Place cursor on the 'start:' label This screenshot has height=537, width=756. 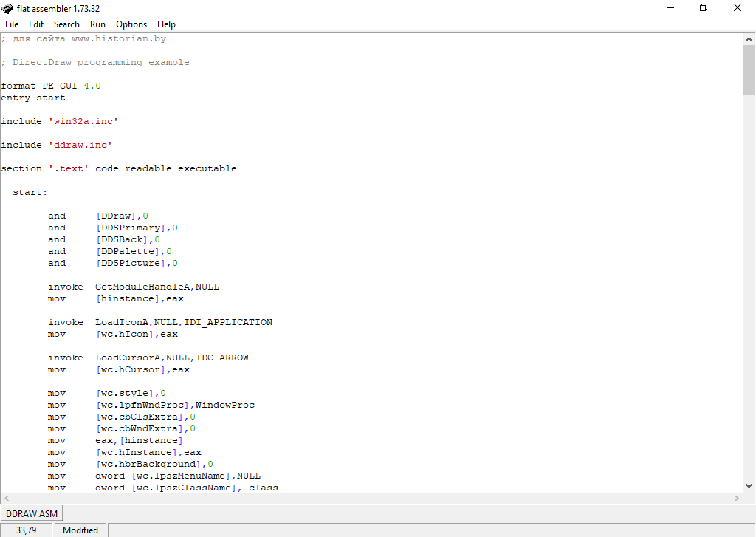pos(30,192)
